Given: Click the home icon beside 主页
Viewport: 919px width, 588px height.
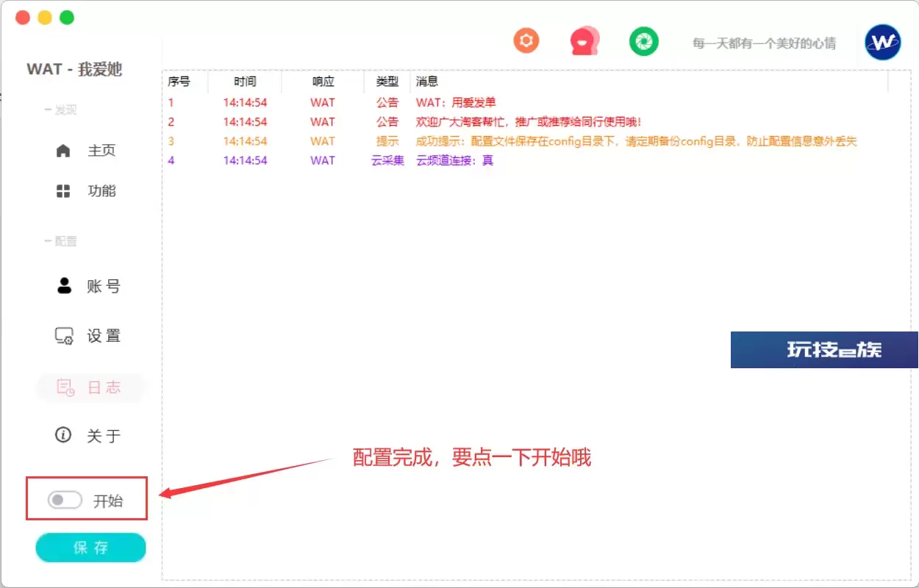Looking at the screenshot, I should pos(63,151).
